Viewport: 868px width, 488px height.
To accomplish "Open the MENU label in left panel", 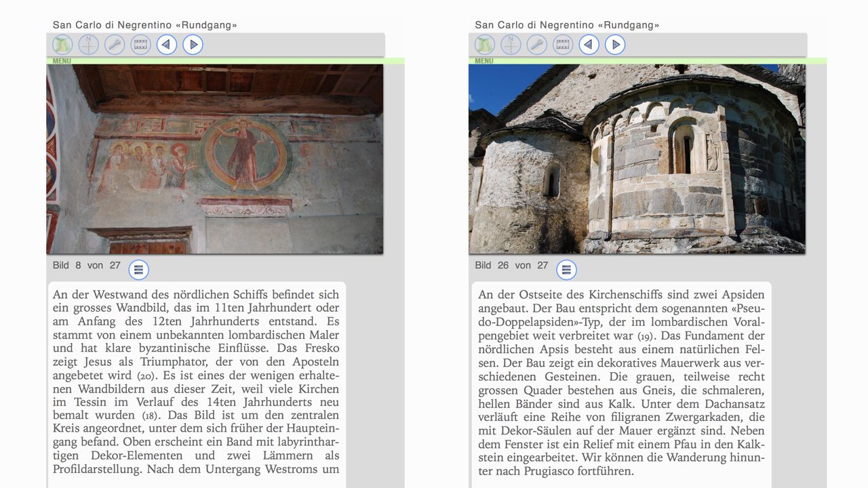I will [61, 61].
